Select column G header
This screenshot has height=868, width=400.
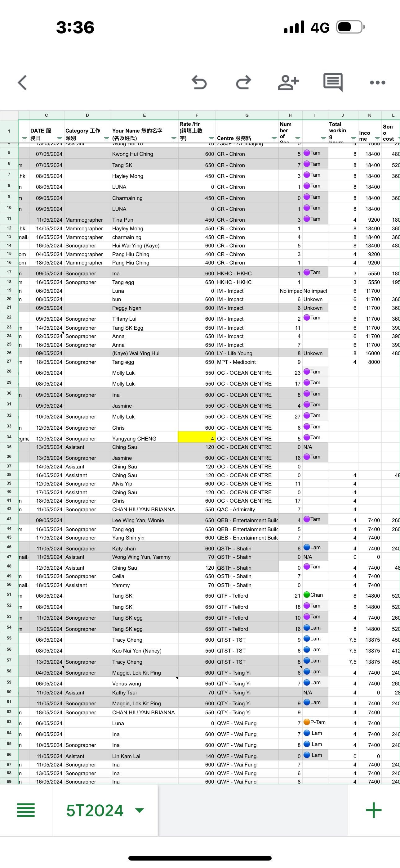247,115
